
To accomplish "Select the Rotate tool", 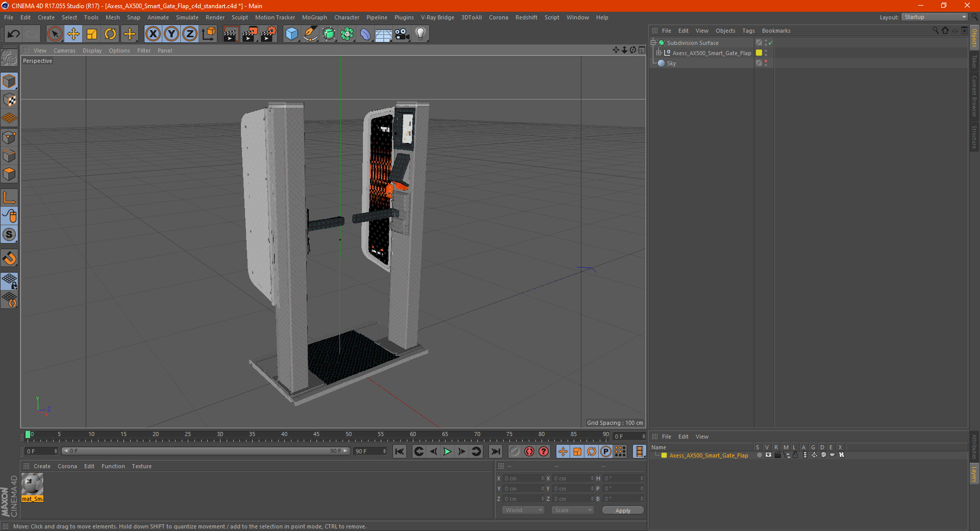I will [110, 34].
